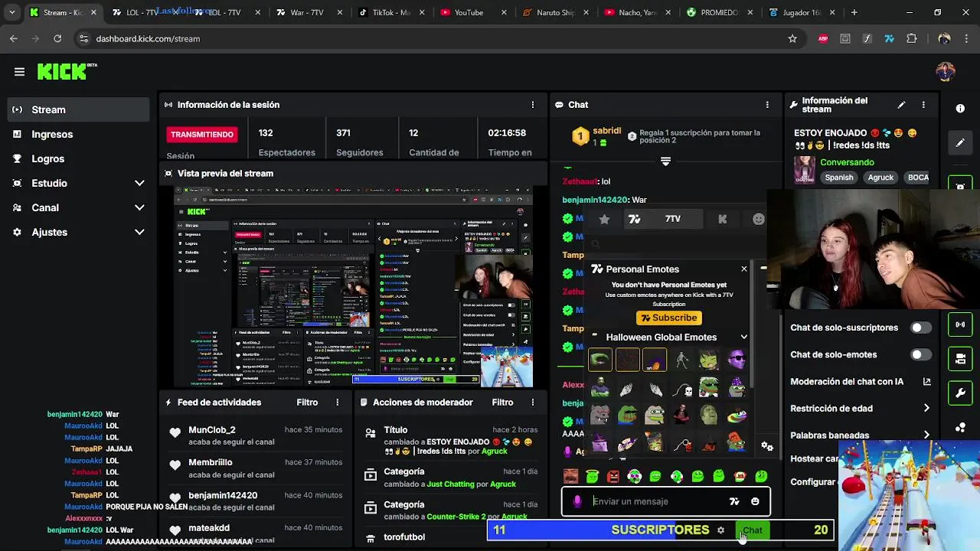Open the hamburger menu next to Kick logo
This screenshot has width=980, height=551.
coord(19,72)
